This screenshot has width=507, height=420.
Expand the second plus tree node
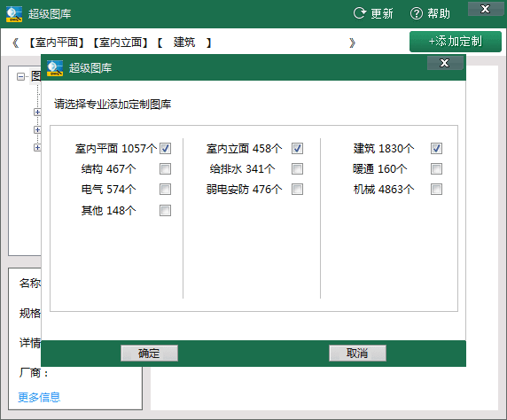pyautogui.click(x=37, y=129)
